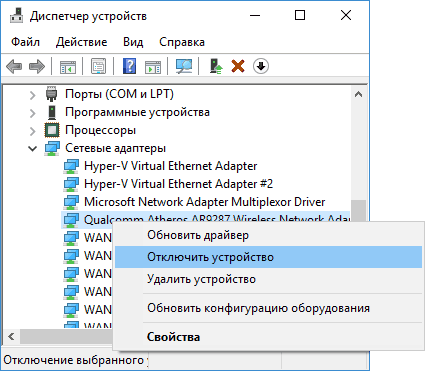Expand the Программные устройства node
Viewport: 425px width, 371px height.
(32, 113)
